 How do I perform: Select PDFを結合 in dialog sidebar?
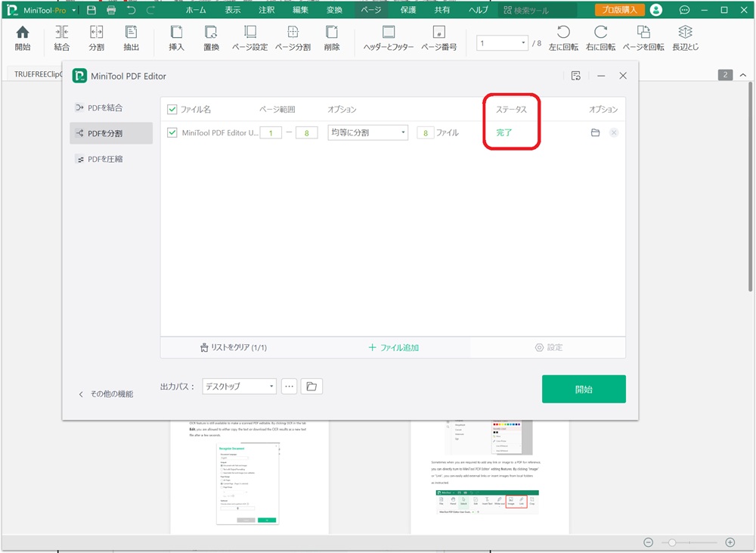[111, 107]
